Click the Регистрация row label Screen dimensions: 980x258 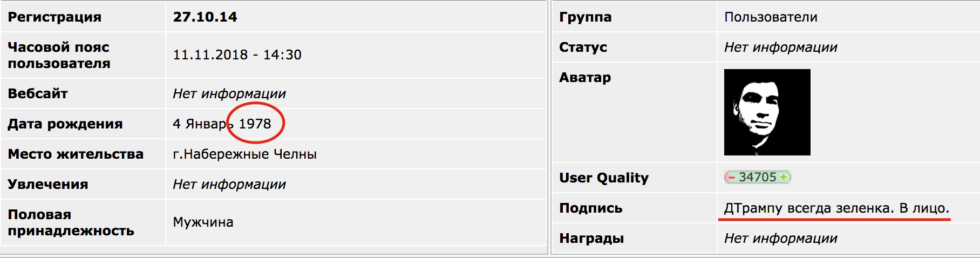[x=55, y=17]
